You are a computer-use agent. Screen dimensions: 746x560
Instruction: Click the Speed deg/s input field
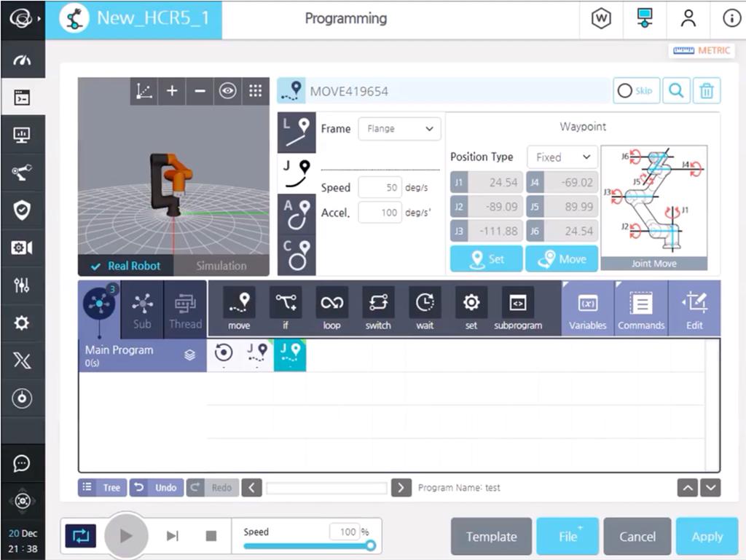pyautogui.click(x=380, y=188)
